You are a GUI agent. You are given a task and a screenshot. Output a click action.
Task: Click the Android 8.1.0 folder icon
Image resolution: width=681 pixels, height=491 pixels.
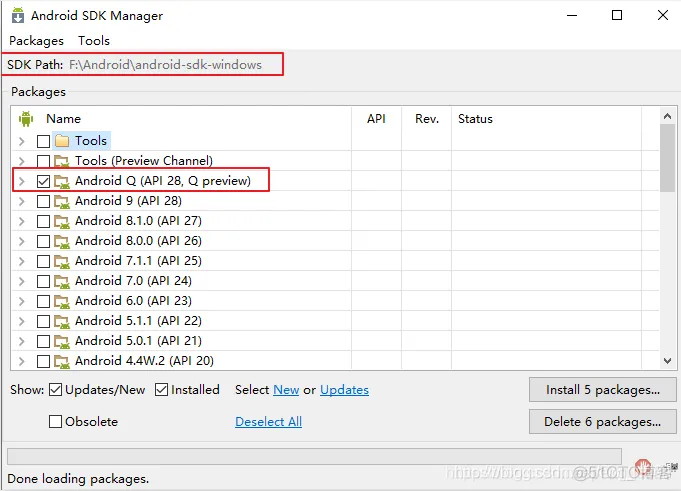pos(62,221)
